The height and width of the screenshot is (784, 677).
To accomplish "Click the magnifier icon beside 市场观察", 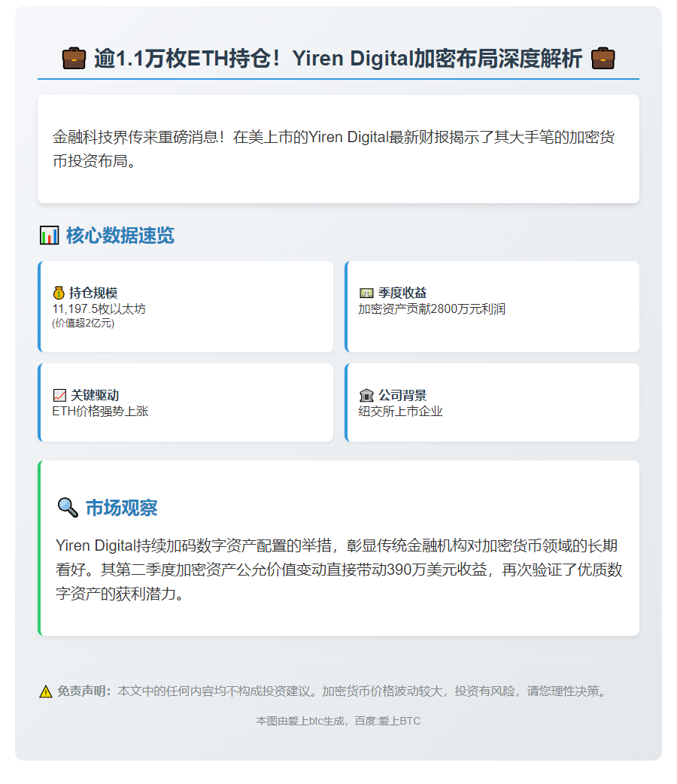I will 68,508.
